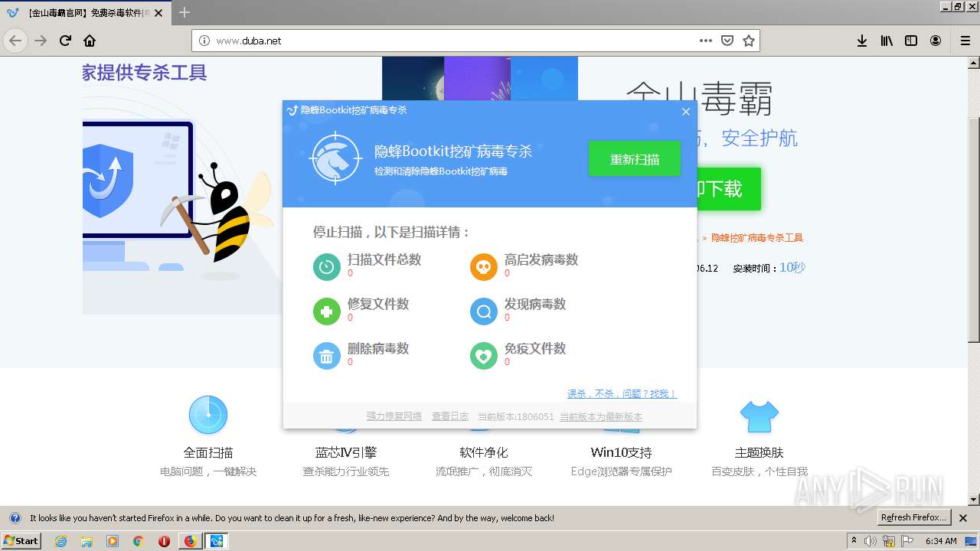Viewport: 980px width, 551px height.
Task: Switch to Firefox taskbar button
Action: click(190, 541)
